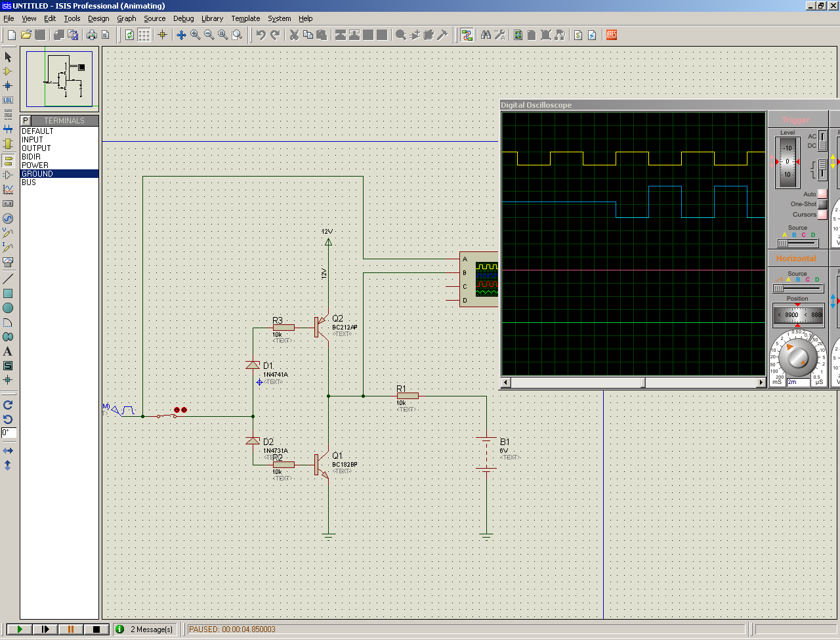Rotate clockwise using the rotate icon
The image size is (840, 640).
(x=8, y=405)
